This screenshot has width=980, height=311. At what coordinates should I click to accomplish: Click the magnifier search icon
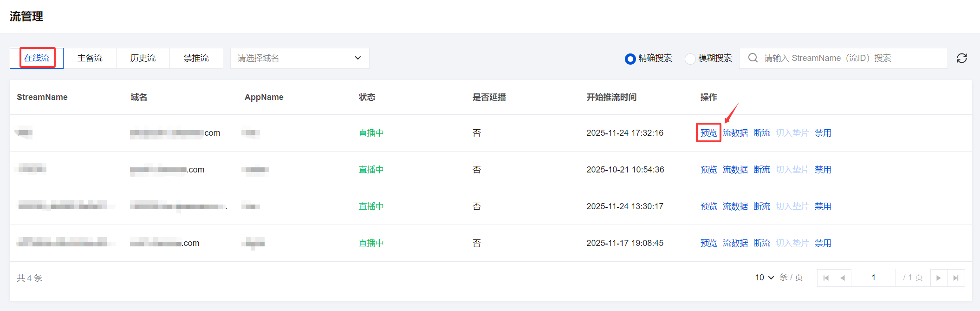click(753, 58)
